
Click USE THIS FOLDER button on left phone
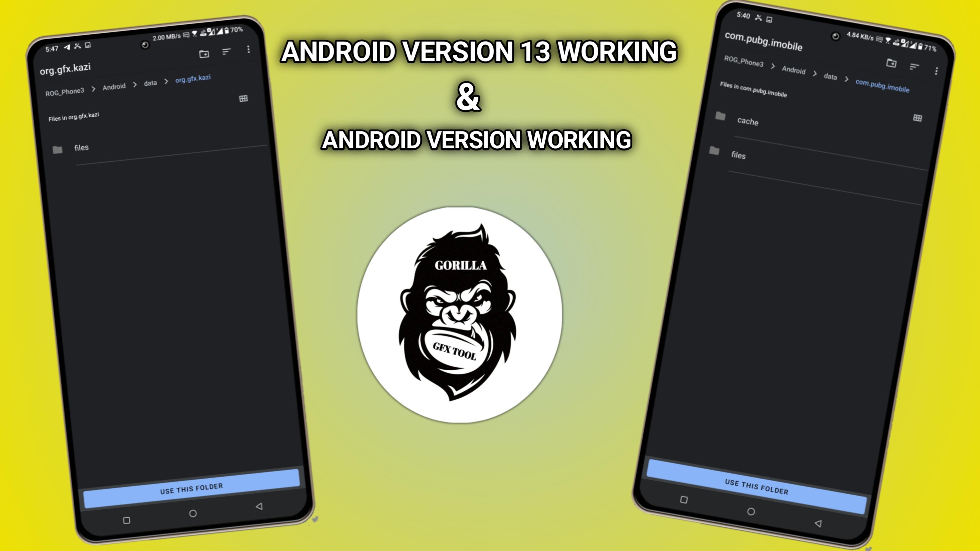point(191,487)
